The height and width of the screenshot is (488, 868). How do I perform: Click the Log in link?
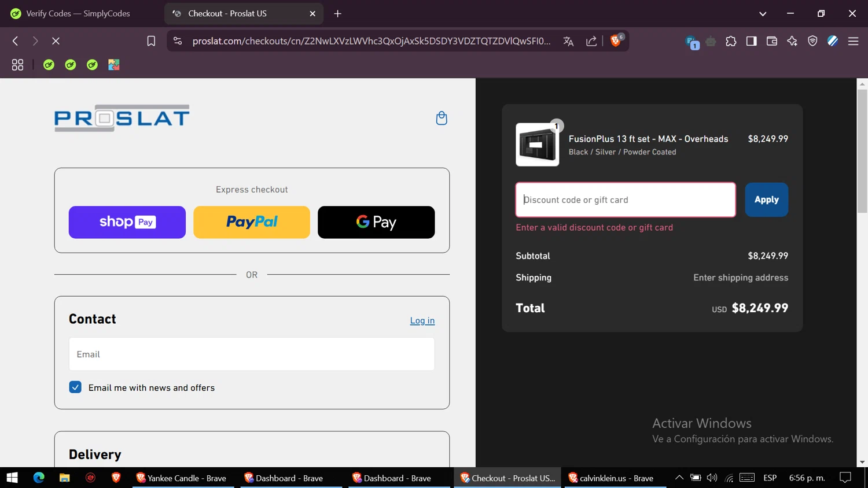coord(422,320)
